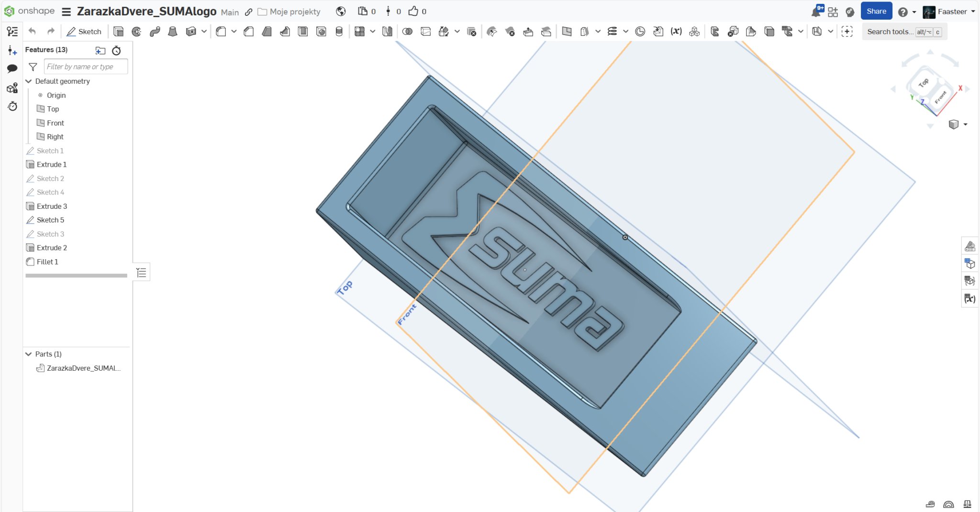Screen dimensions: 980x512
Task: Open the Faasteer user account dropdown
Action: click(949, 11)
